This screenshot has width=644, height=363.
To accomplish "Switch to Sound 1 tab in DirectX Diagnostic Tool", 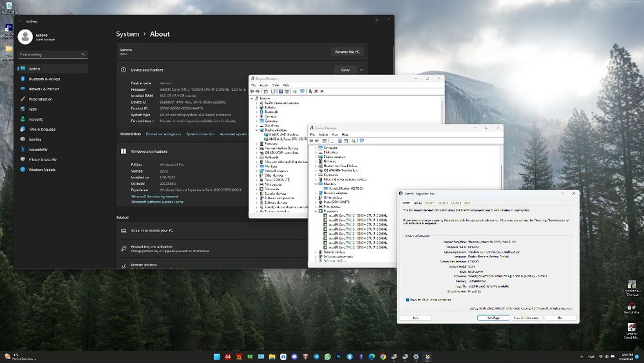I will click(x=429, y=203).
